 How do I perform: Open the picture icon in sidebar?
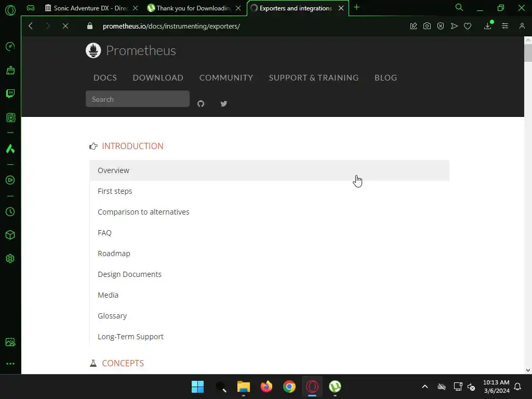[10, 342]
